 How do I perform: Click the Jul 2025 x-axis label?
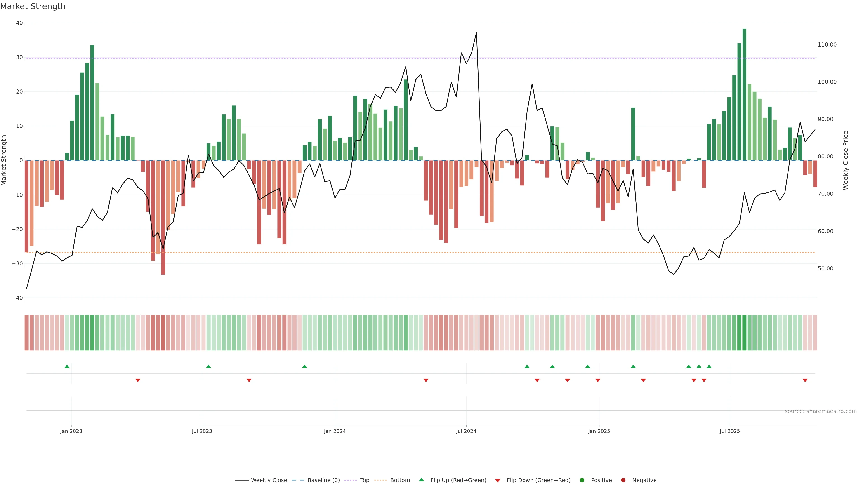click(x=729, y=431)
